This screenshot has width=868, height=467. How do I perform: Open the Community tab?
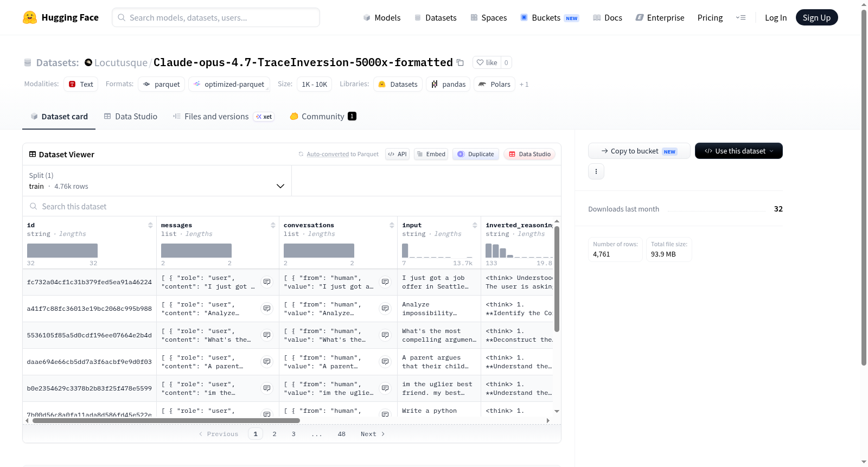(323, 117)
